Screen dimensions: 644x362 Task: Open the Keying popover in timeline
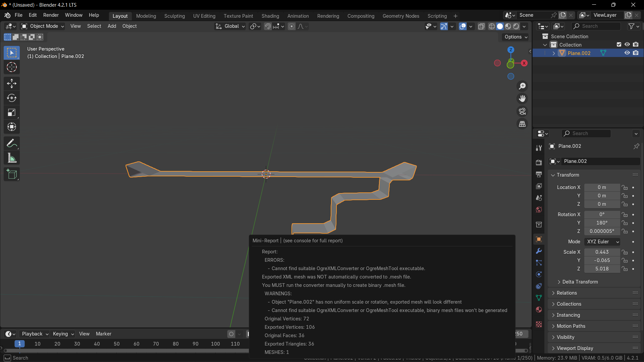(x=63, y=334)
